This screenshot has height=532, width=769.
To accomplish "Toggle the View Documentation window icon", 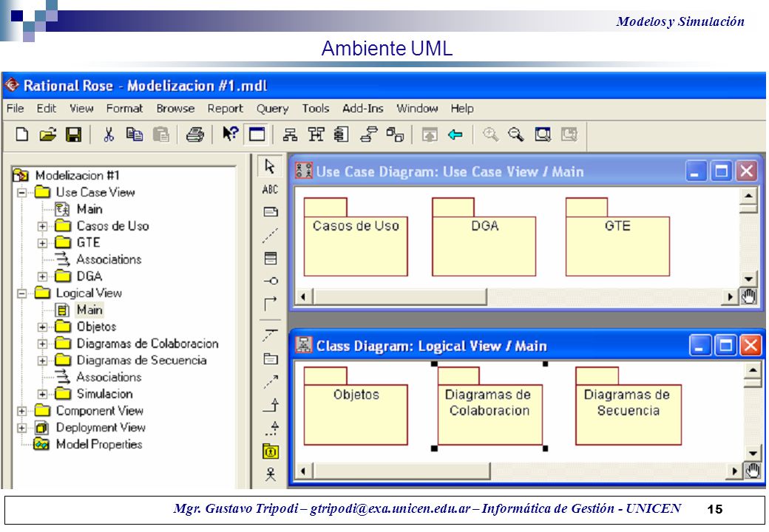I will click(x=257, y=134).
